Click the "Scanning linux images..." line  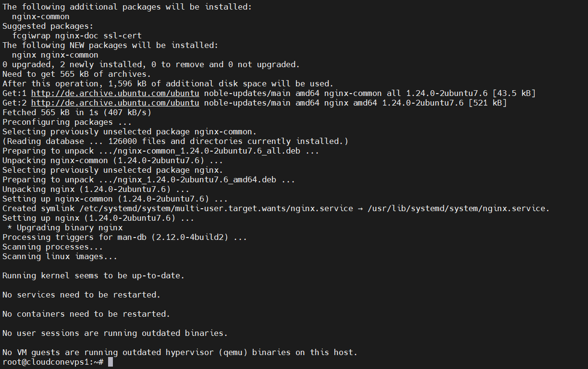click(x=60, y=256)
